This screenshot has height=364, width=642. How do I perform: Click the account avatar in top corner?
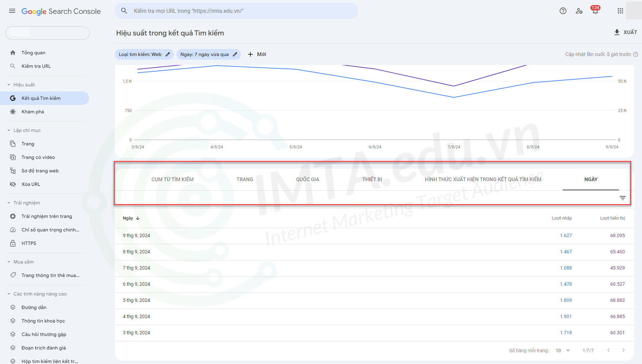pyautogui.click(x=633, y=11)
